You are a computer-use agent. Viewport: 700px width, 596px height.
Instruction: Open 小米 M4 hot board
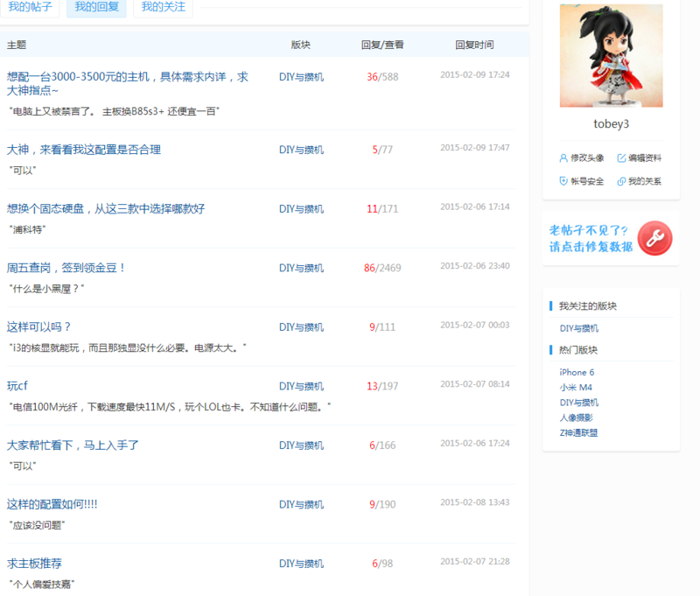pyautogui.click(x=576, y=388)
